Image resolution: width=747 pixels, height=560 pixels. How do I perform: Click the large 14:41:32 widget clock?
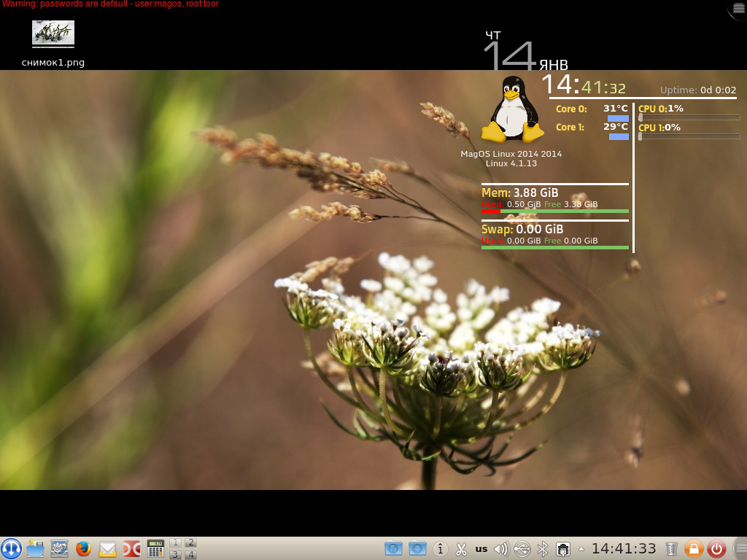[584, 86]
